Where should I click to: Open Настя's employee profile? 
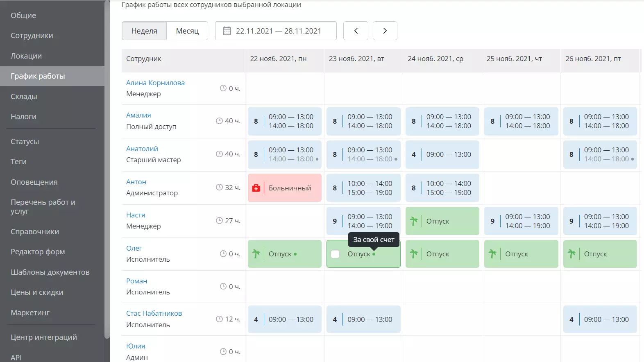coord(136,215)
